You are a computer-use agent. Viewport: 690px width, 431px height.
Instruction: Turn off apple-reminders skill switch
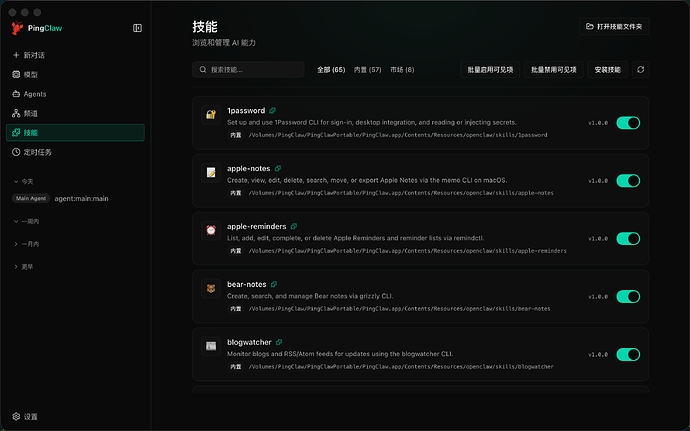[x=628, y=239]
